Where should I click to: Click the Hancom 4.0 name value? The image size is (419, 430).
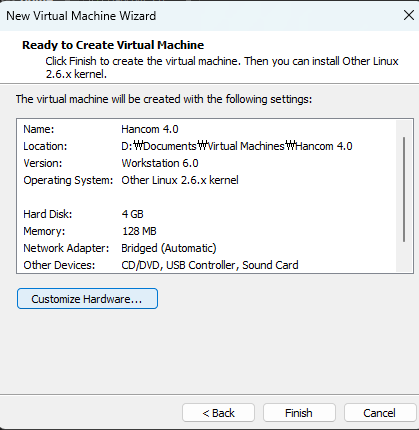(150, 129)
